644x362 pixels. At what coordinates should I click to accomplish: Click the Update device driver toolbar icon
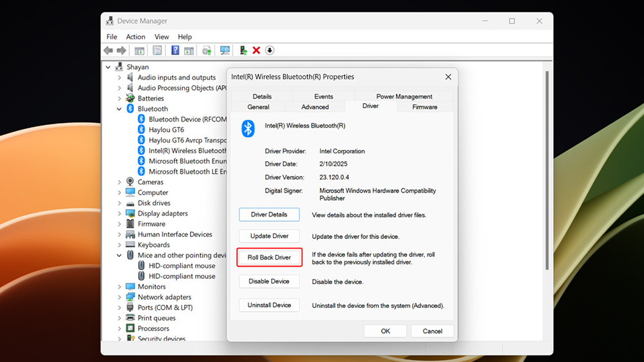click(x=207, y=50)
